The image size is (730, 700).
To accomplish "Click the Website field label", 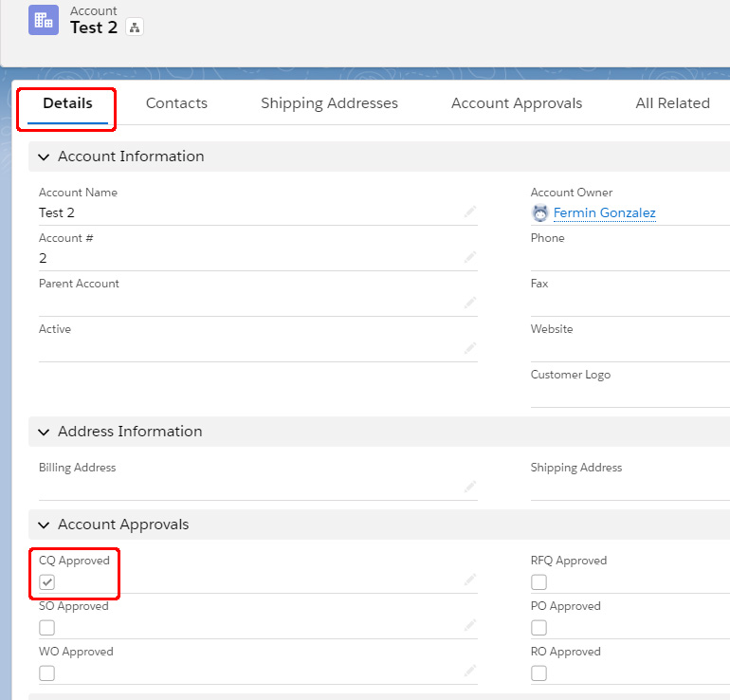I will (552, 329).
